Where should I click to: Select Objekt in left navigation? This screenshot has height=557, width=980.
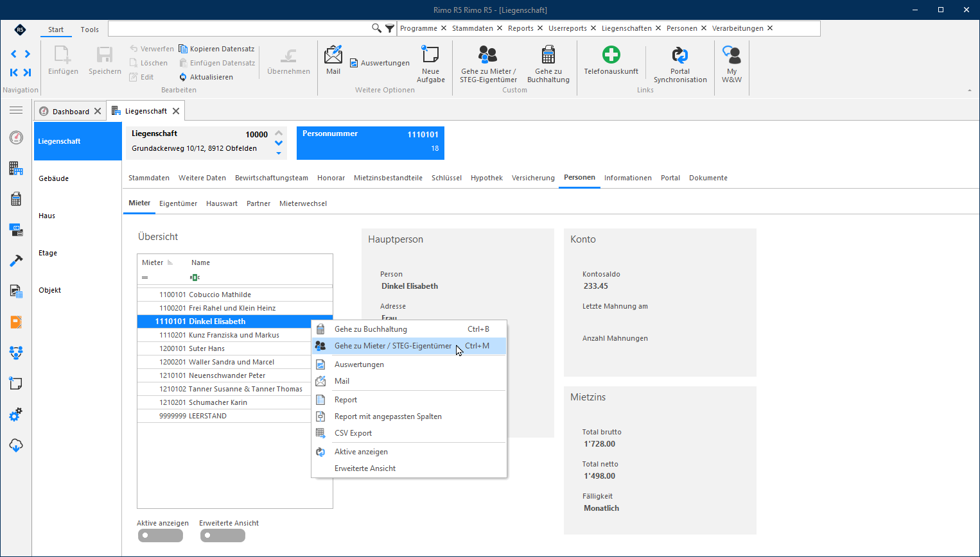coord(78,290)
